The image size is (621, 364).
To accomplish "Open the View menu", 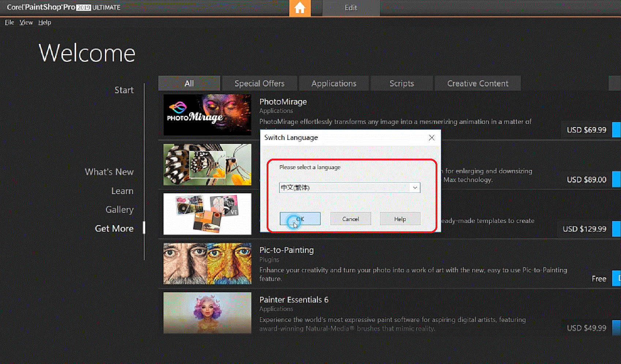I will pyautogui.click(x=26, y=22).
